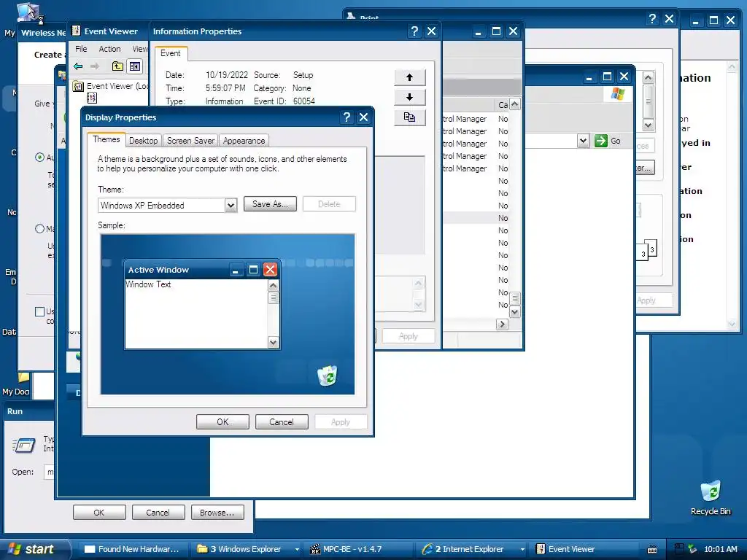Click scroll down arrow in Print dialog list

coord(648,125)
